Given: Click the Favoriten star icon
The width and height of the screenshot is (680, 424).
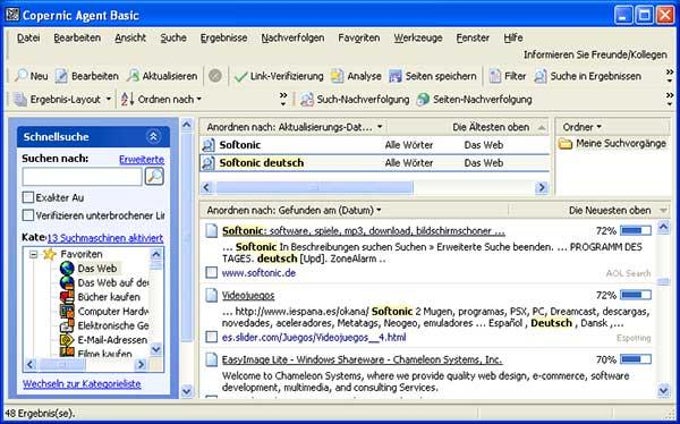Looking at the screenshot, I should pyautogui.click(x=49, y=254).
